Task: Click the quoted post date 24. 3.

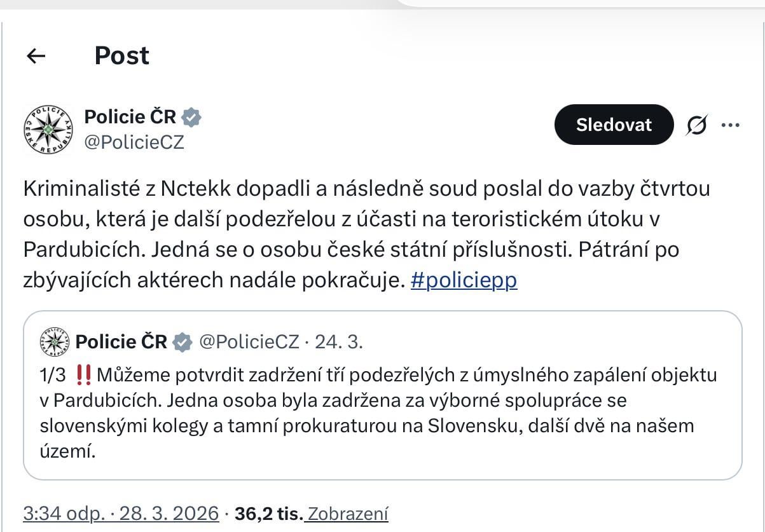Action: pyautogui.click(x=339, y=342)
